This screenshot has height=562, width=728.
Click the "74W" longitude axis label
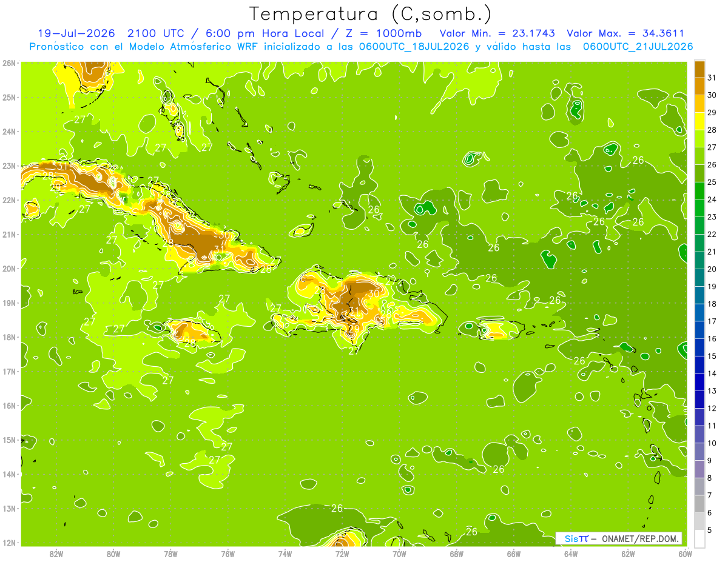pyautogui.click(x=285, y=553)
